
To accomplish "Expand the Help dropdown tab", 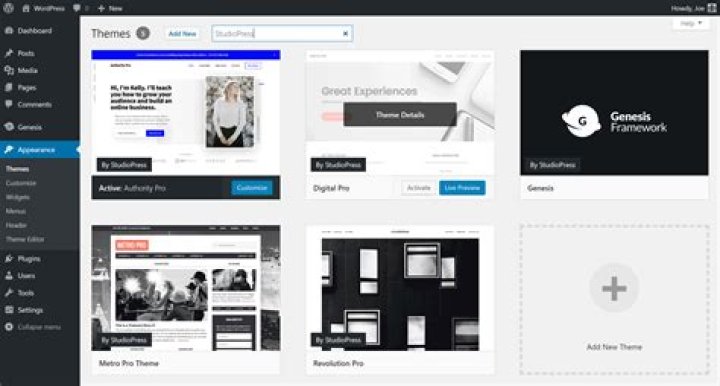I will 691,23.
